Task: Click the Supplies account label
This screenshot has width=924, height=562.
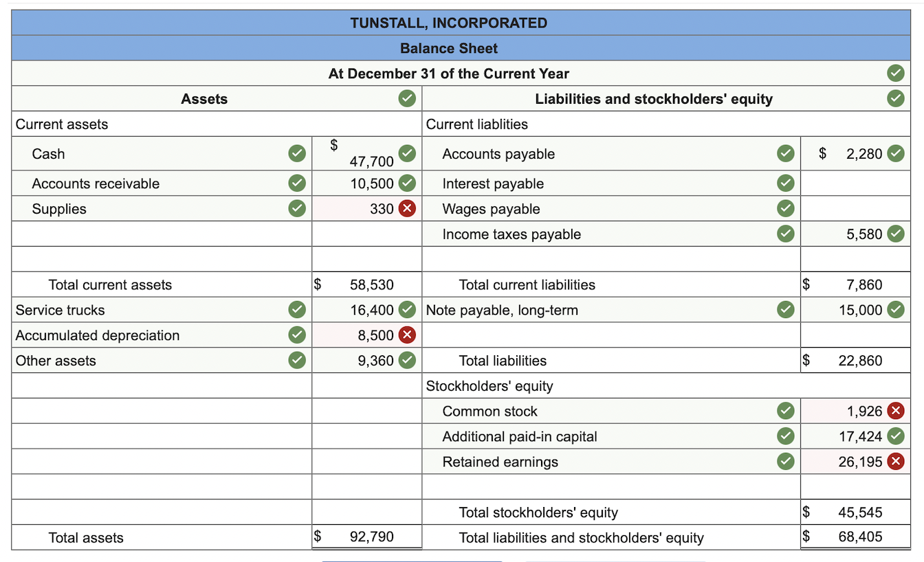Action: pos(59,209)
